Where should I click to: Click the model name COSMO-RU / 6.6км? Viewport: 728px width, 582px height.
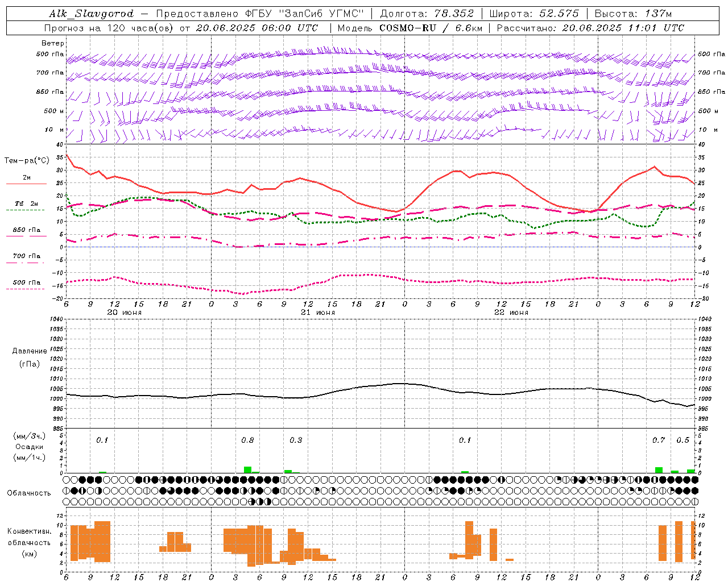point(430,28)
